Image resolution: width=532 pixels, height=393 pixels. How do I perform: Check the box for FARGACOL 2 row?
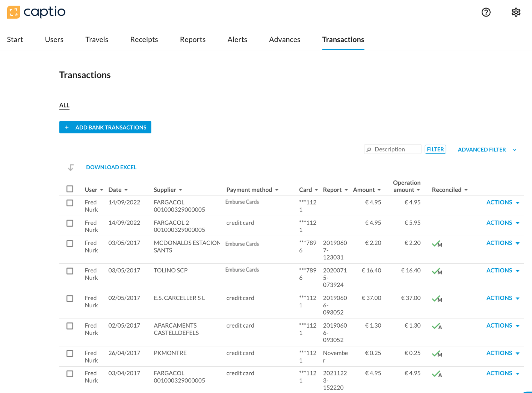70,223
